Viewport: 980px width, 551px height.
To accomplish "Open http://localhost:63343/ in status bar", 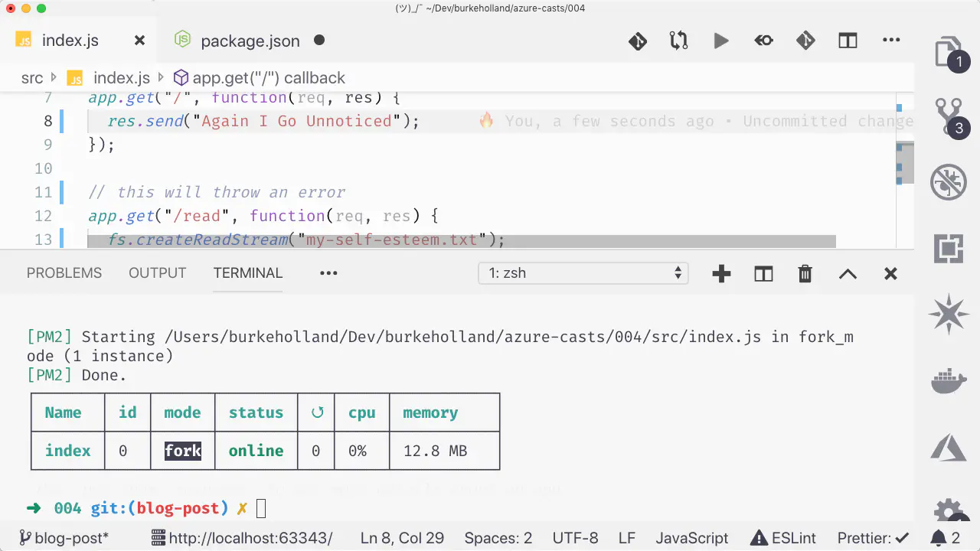I will [242, 538].
